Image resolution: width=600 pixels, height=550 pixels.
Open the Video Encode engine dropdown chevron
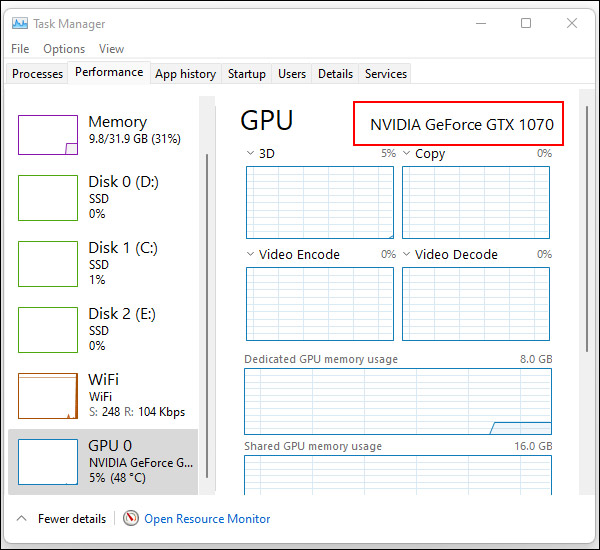250,254
